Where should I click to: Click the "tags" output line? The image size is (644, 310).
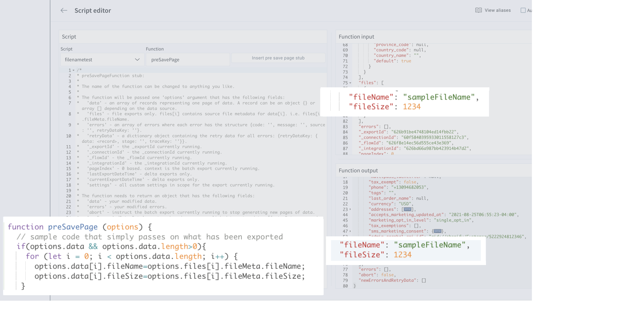(x=382, y=193)
